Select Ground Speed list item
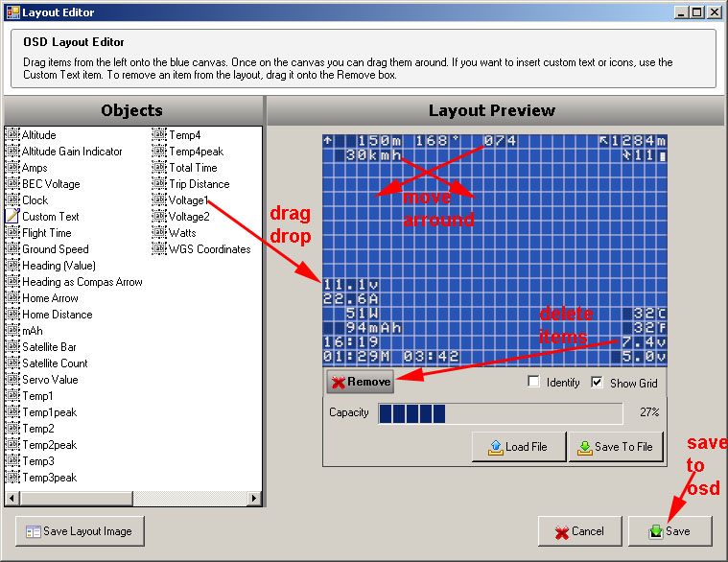Image resolution: width=728 pixels, height=562 pixels. [55, 249]
